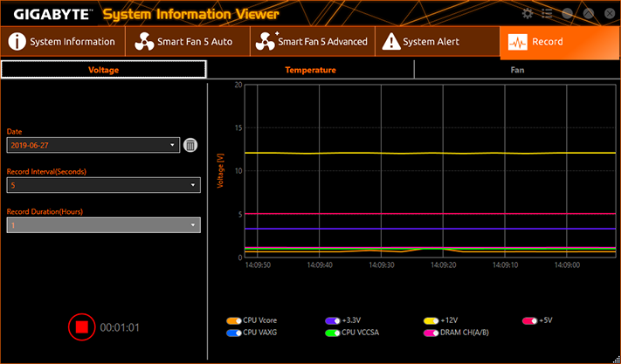Click the System Alert warning triangle icon
Image resolution: width=621 pixels, height=364 pixels.
pyautogui.click(x=391, y=42)
